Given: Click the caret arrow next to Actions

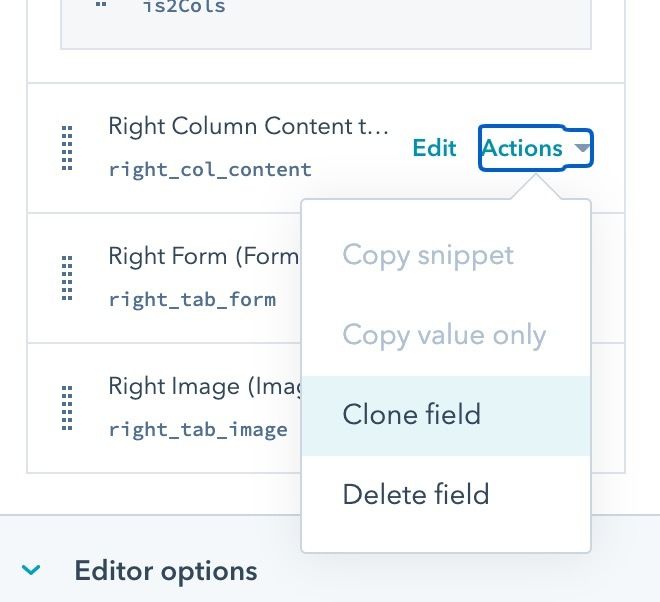Looking at the screenshot, I should click(582, 149).
